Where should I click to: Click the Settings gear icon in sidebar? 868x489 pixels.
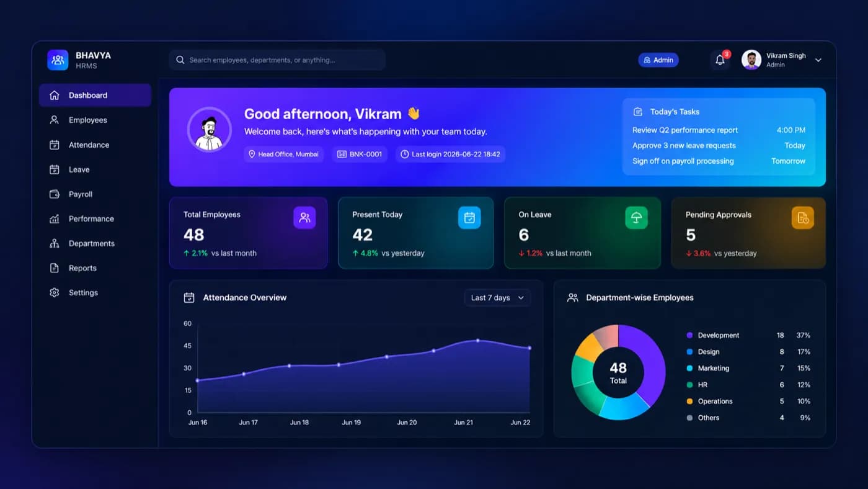point(55,293)
